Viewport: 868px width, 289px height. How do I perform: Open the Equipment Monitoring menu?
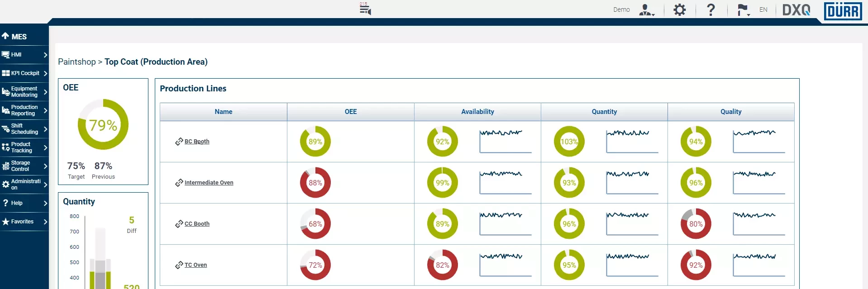[x=24, y=92]
